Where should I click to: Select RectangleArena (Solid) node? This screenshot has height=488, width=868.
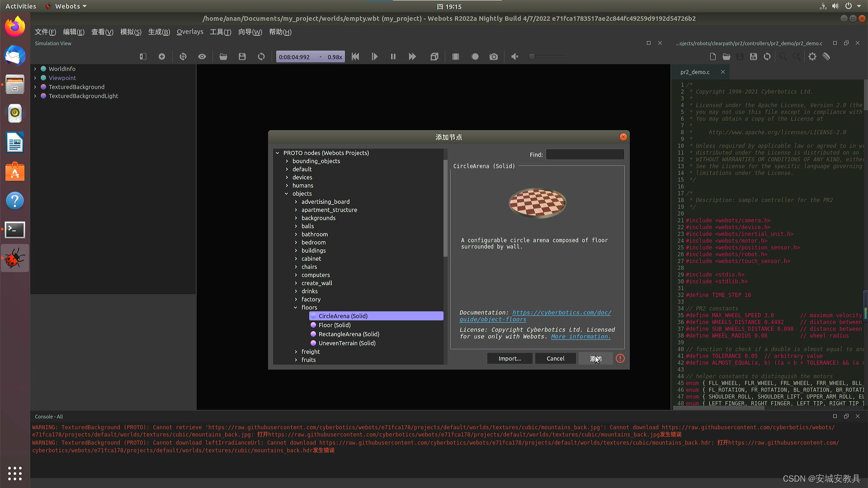tap(349, 334)
